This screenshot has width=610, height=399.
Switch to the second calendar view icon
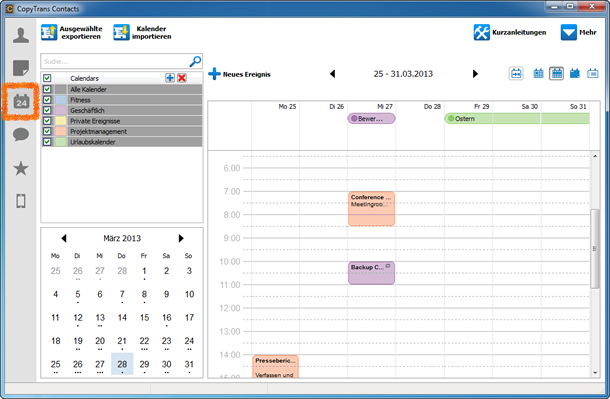538,74
